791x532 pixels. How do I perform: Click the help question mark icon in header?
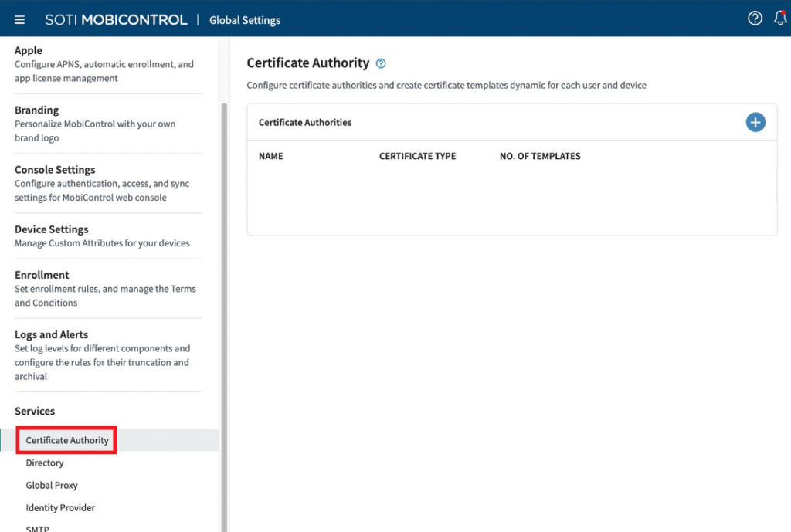click(755, 19)
